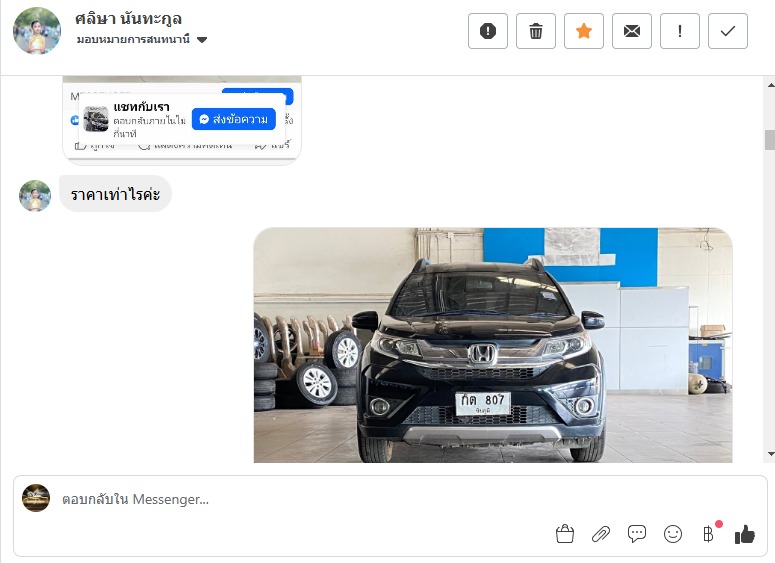Open แชทกับเรา shared post card
This screenshot has width=775, height=563.
[182, 120]
